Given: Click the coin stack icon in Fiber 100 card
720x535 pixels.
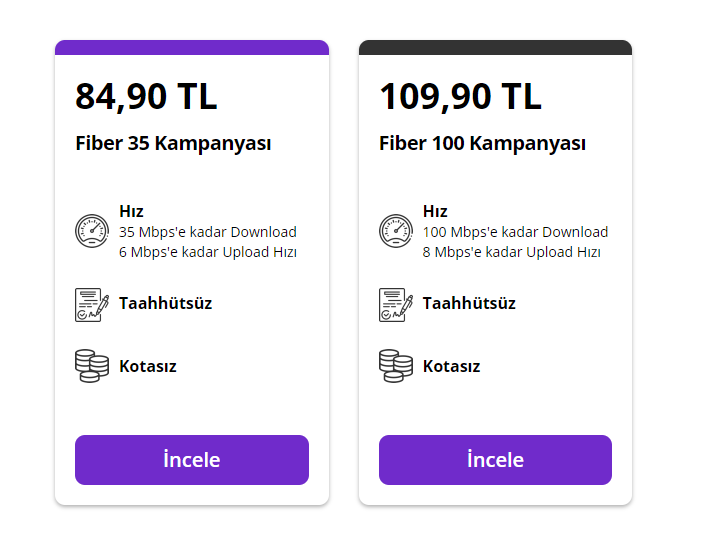Looking at the screenshot, I should click(x=395, y=366).
